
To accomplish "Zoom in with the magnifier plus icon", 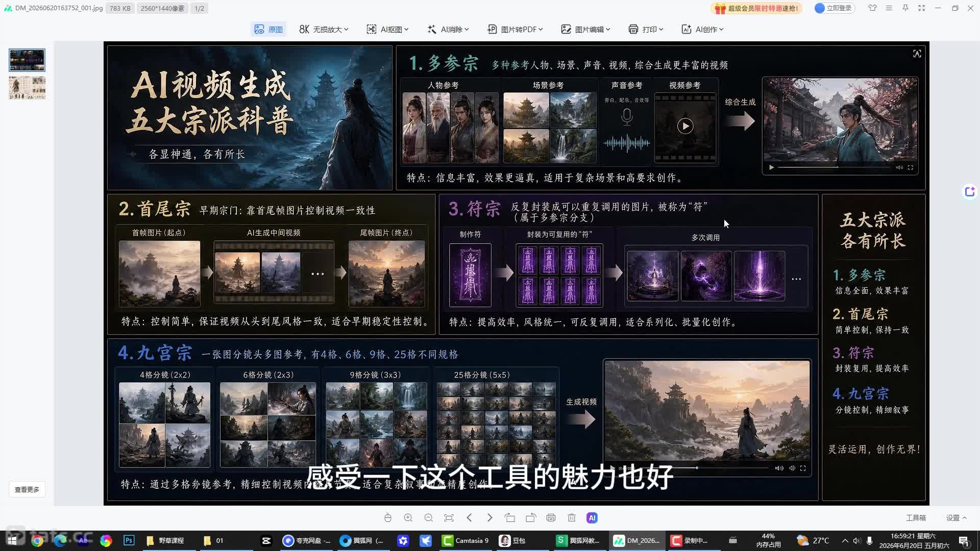I will [x=408, y=518].
